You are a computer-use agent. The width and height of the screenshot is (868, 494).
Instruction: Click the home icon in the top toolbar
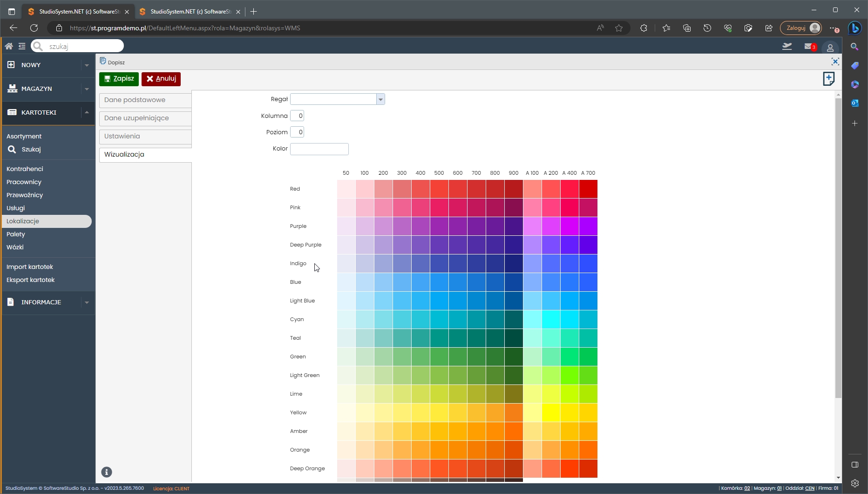coord(9,46)
